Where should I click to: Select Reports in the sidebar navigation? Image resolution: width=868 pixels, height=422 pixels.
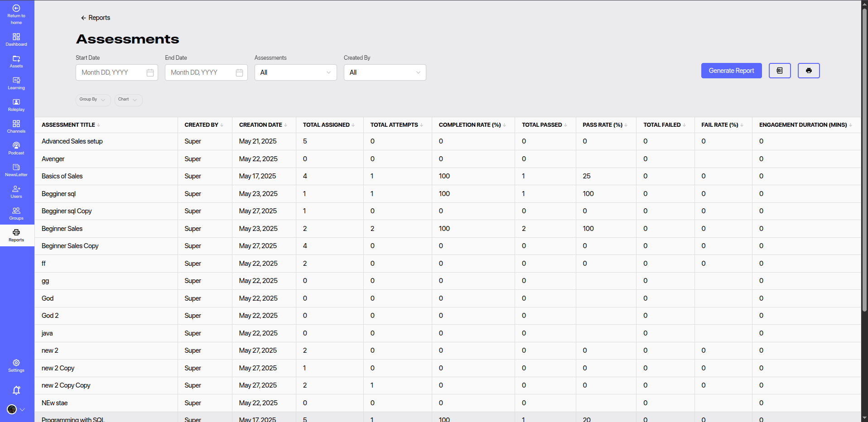click(x=16, y=235)
